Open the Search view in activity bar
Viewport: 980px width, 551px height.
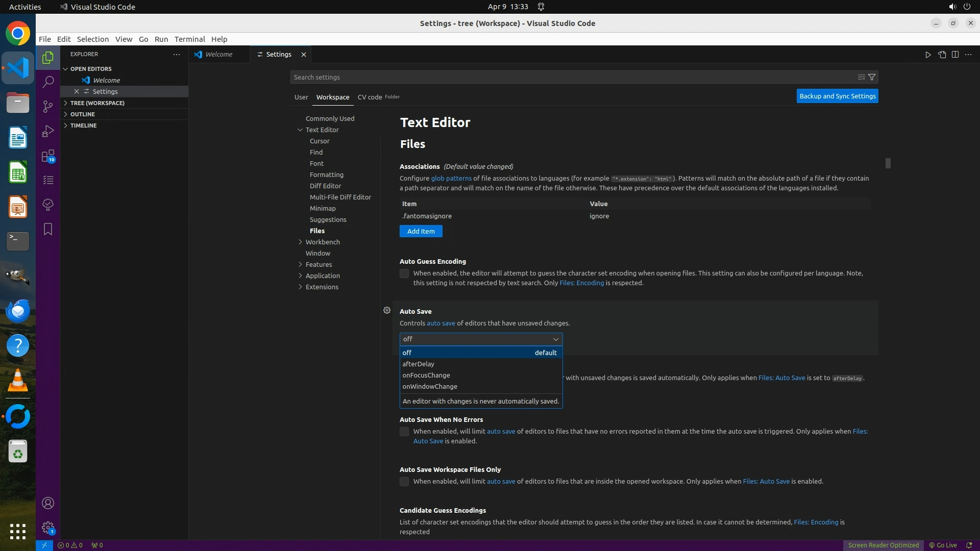point(48,82)
